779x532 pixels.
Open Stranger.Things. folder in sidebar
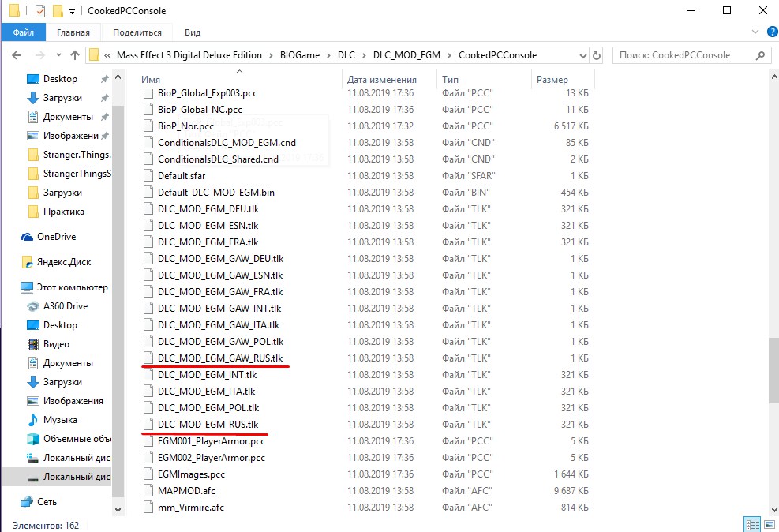coord(69,155)
